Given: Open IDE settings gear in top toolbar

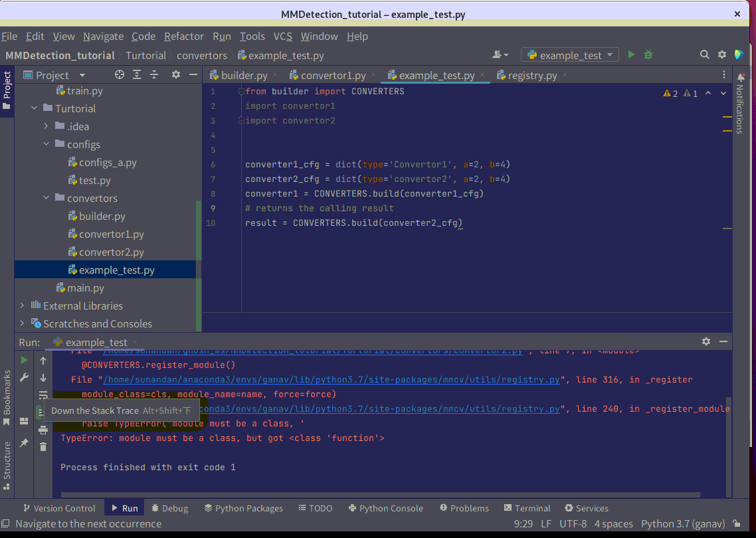Looking at the screenshot, I should [x=721, y=55].
